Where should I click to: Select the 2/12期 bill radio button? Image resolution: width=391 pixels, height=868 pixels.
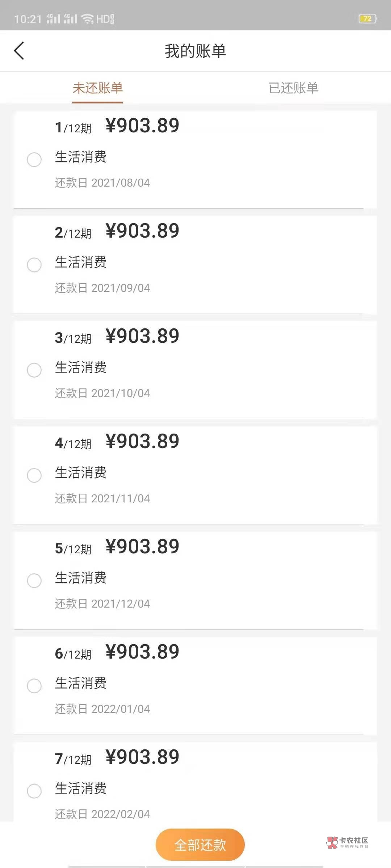pyautogui.click(x=34, y=265)
